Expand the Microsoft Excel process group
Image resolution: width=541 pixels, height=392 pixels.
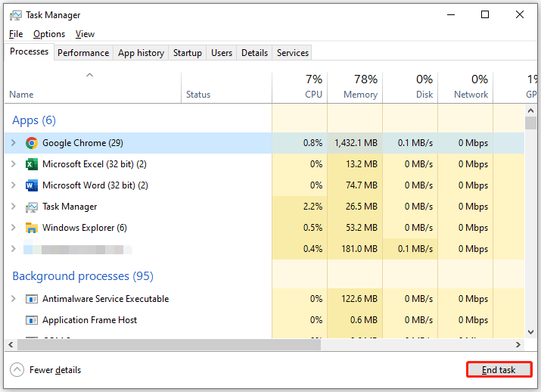coord(13,164)
